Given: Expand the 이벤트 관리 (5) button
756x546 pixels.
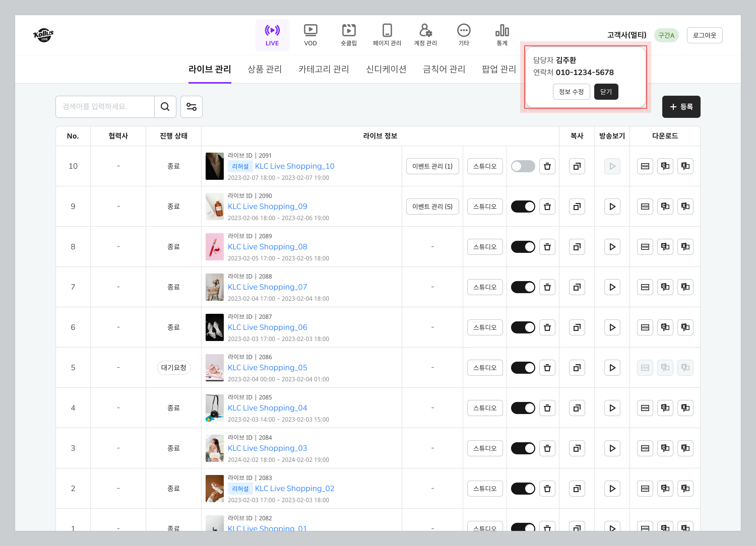Looking at the screenshot, I should pyautogui.click(x=432, y=207).
